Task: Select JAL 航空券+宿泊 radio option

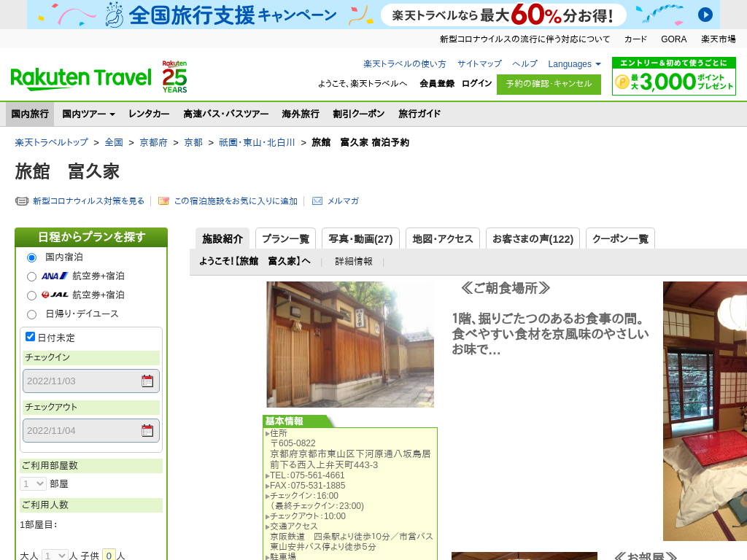Action: click(31, 296)
